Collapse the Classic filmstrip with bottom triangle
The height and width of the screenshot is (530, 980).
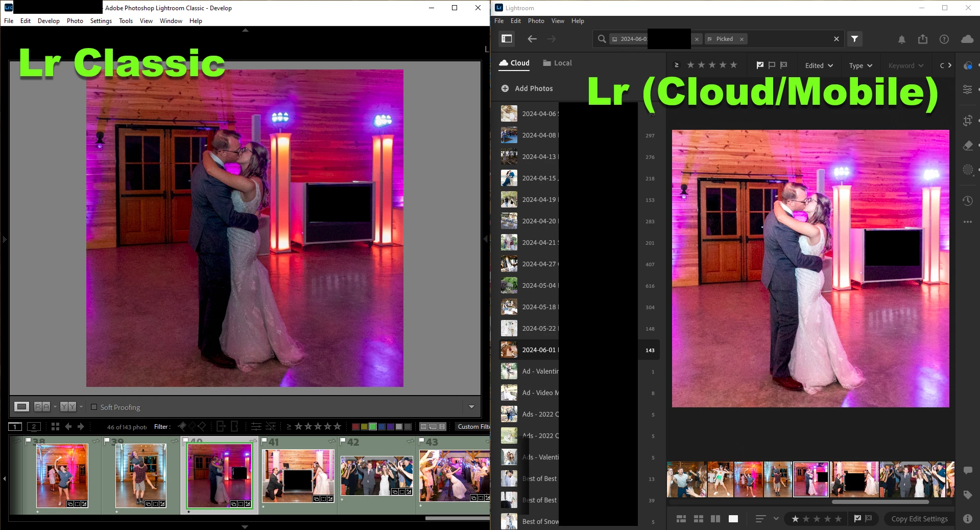click(245, 526)
